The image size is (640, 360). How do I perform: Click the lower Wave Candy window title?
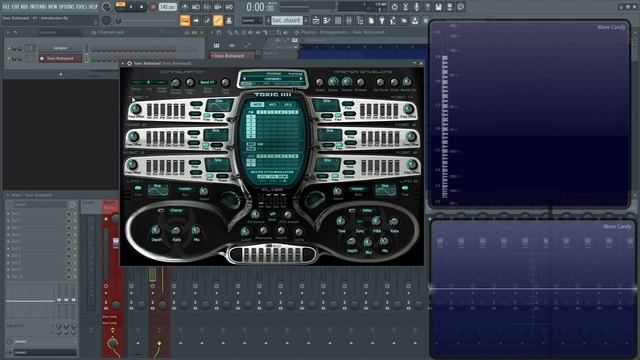coord(617,227)
